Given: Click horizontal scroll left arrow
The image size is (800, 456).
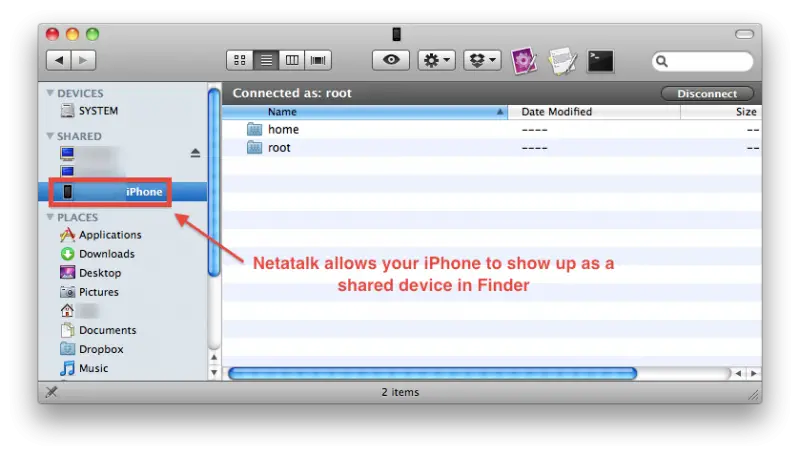Looking at the screenshot, I should pyautogui.click(x=738, y=373).
